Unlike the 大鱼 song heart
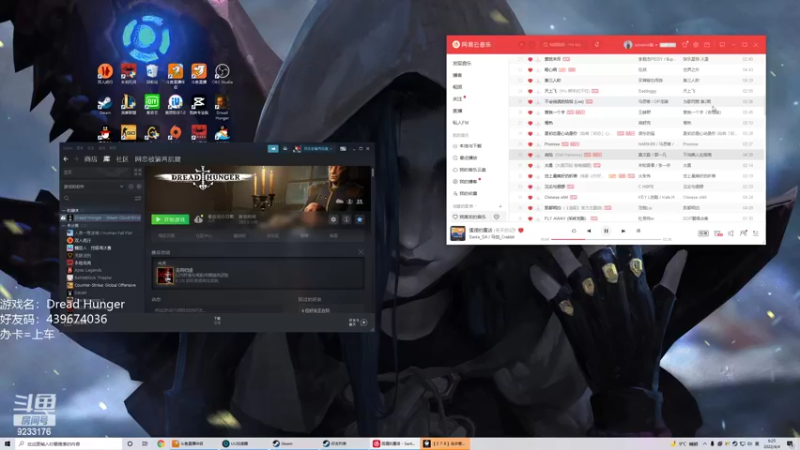 pyautogui.click(x=530, y=165)
